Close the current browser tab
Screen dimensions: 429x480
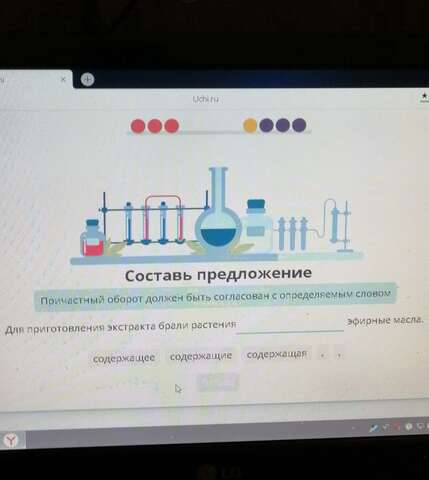point(63,79)
